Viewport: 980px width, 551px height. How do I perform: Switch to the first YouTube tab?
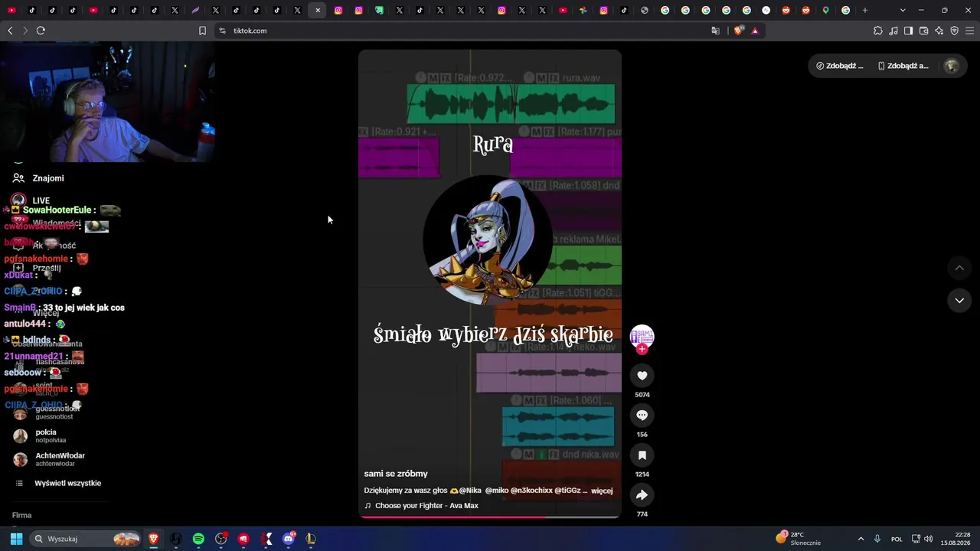(x=11, y=10)
